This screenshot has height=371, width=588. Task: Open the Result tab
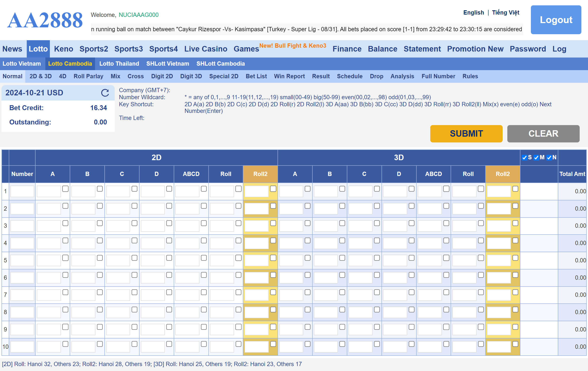click(x=321, y=76)
